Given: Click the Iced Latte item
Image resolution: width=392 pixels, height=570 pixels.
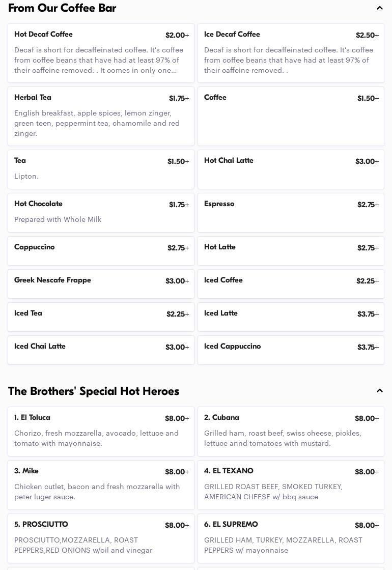Looking at the screenshot, I should tap(291, 317).
